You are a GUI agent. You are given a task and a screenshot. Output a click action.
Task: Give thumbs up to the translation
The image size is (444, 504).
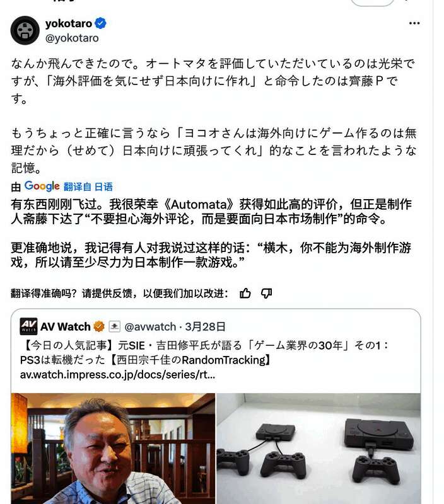coord(245,293)
